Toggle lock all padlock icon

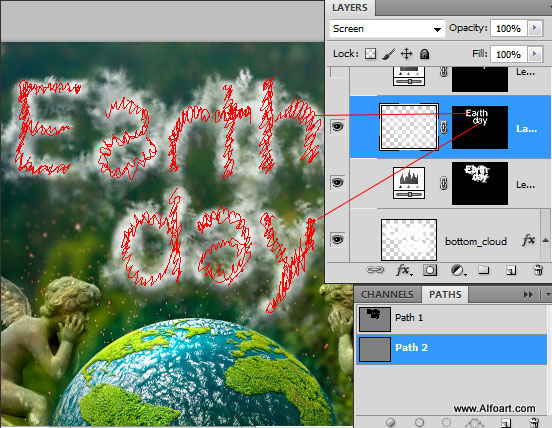425,54
